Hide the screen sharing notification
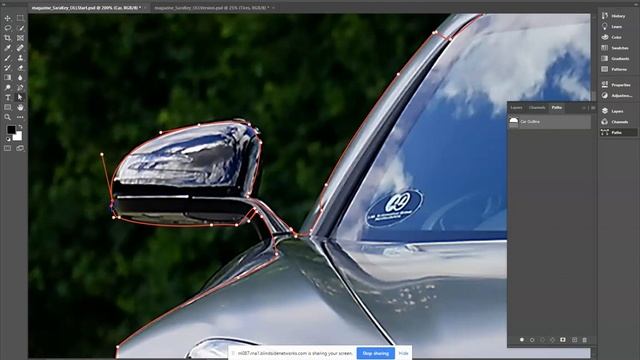Viewport: 640px width, 360px height. 403,353
